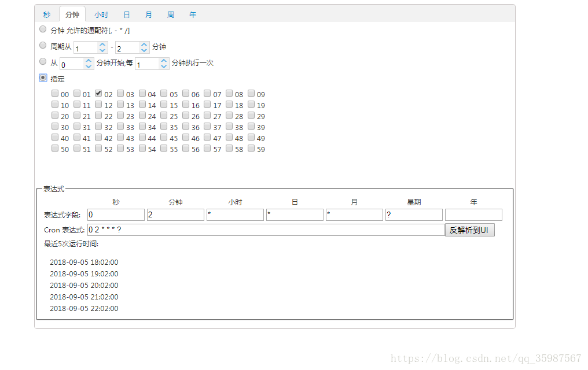
Task: Click the 反解析到UI button
Action: coord(470,230)
